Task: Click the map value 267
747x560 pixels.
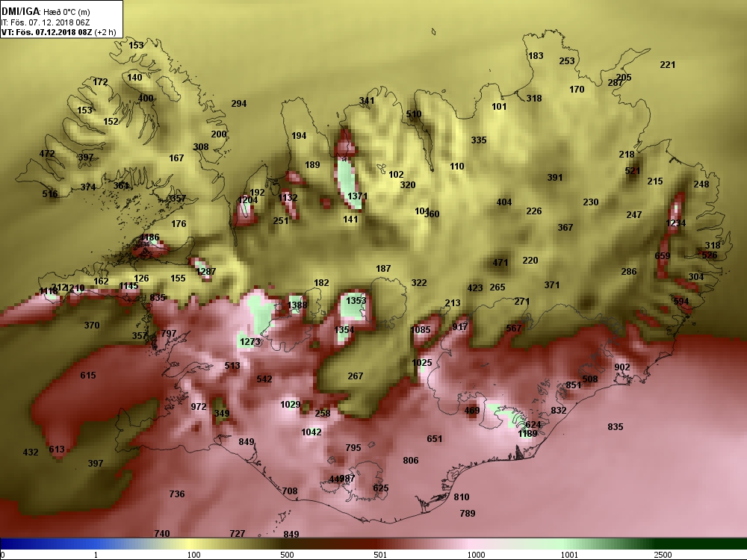Action: [x=356, y=376]
